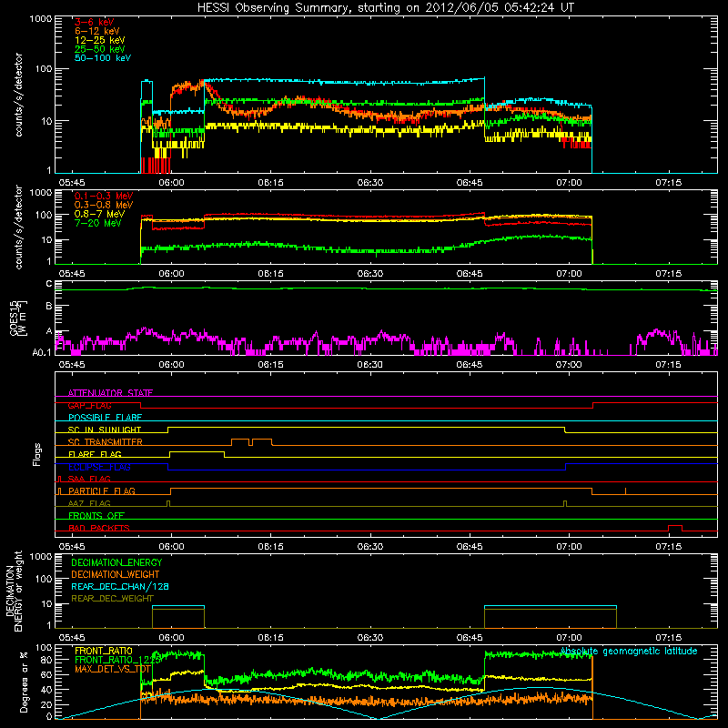
Task: Click the GOES15 axis label
Action: pos(18,318)
